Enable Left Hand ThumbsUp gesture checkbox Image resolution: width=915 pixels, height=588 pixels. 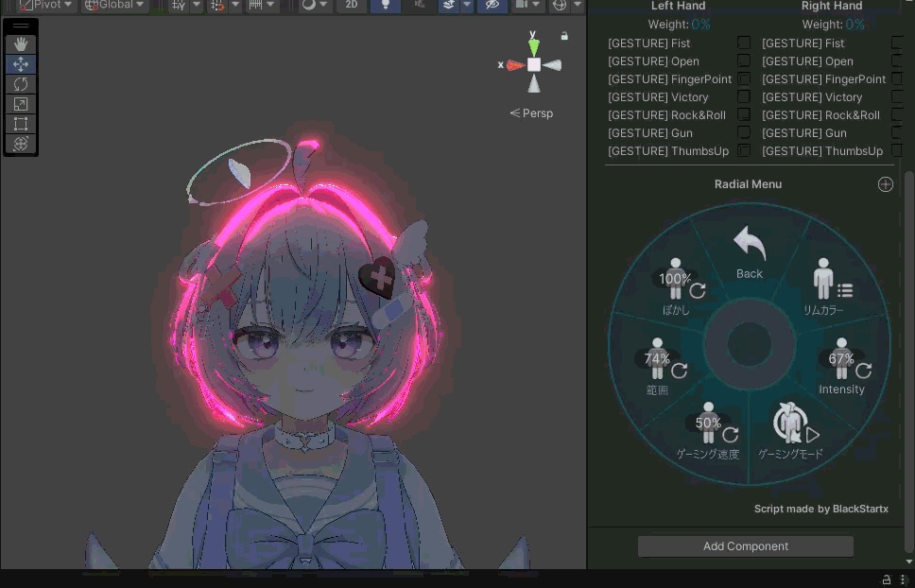[743, 150]
